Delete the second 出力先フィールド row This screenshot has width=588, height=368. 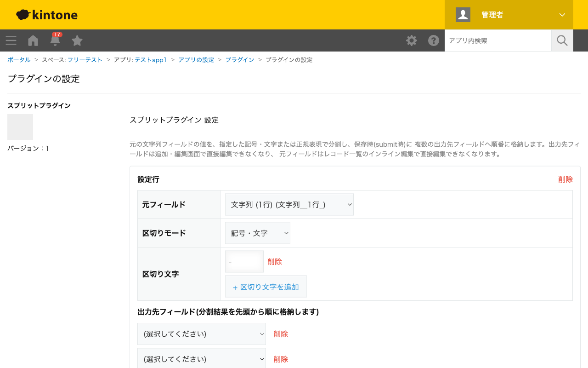[x=281, y=359]
